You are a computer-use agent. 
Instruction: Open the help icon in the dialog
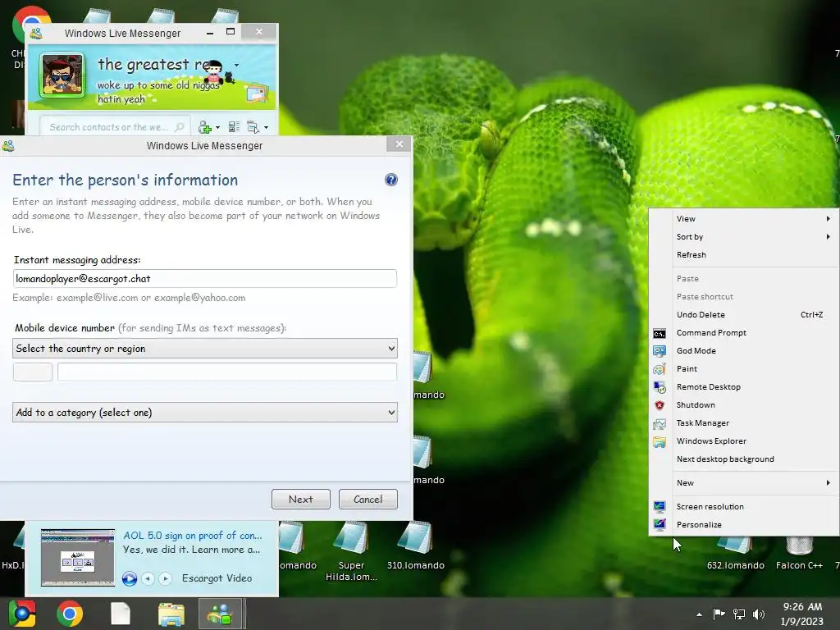(x=391, y=180)
